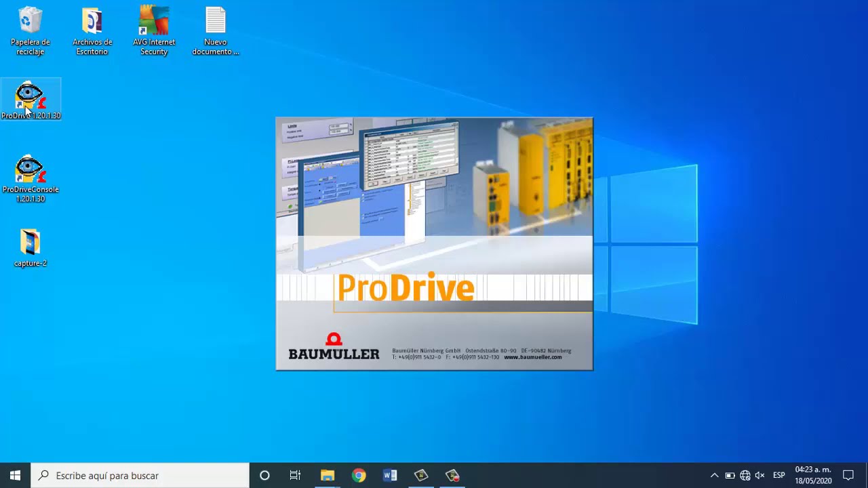Open the Papelera de reciclaje desktop icon
Screen dimensions: 868x488
pos(30,31)
